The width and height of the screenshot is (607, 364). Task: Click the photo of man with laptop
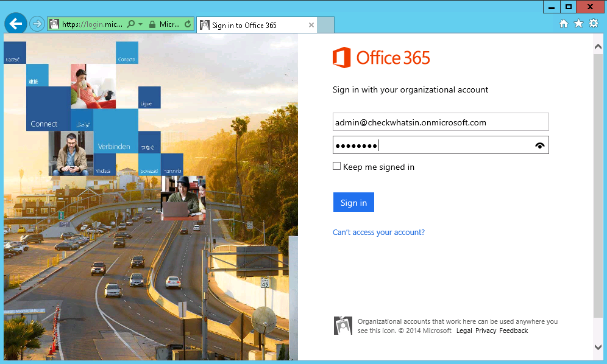(183, 198)
